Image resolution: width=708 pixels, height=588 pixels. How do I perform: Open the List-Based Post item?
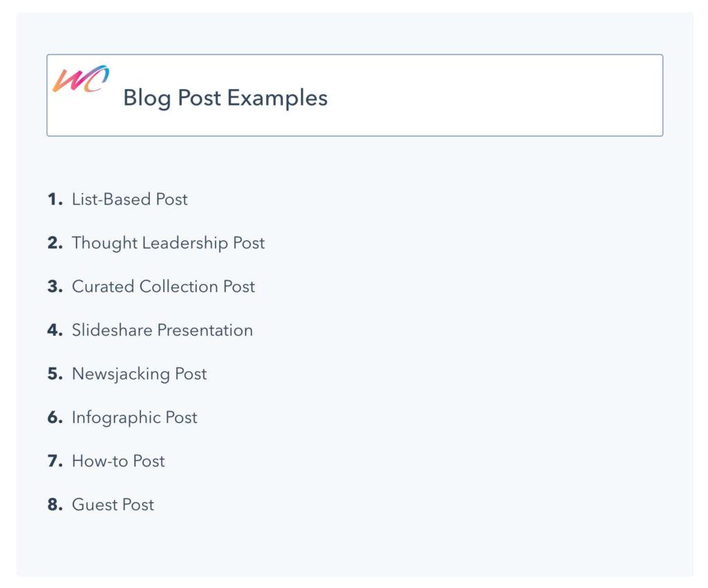[129, 199]
